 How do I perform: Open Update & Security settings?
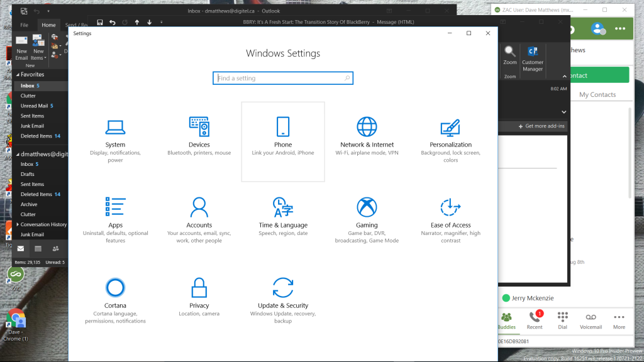(283, 302)
